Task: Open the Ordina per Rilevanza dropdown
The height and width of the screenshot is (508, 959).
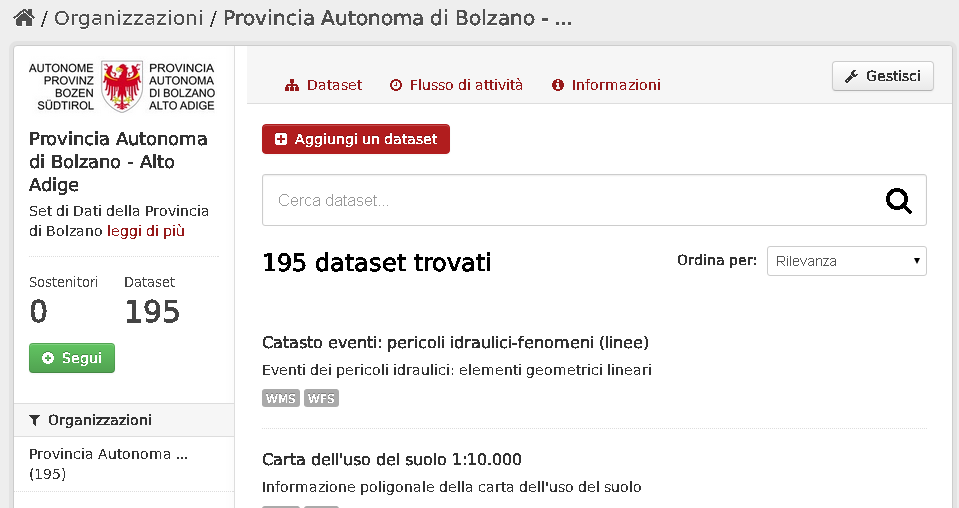Action: click(846, 261)
